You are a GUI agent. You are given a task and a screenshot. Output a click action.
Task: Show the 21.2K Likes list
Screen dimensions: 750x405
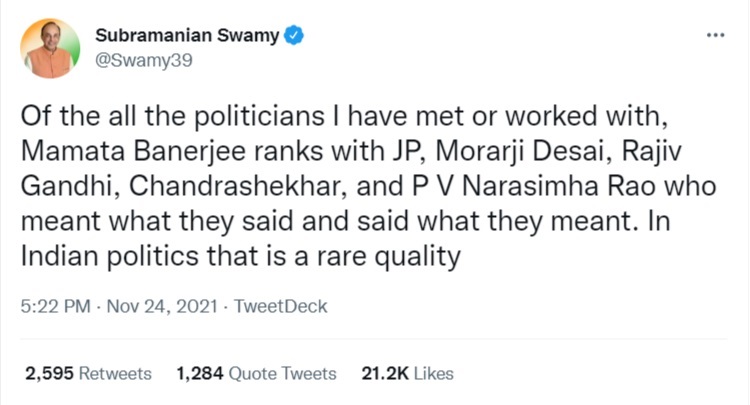[407, 373]
